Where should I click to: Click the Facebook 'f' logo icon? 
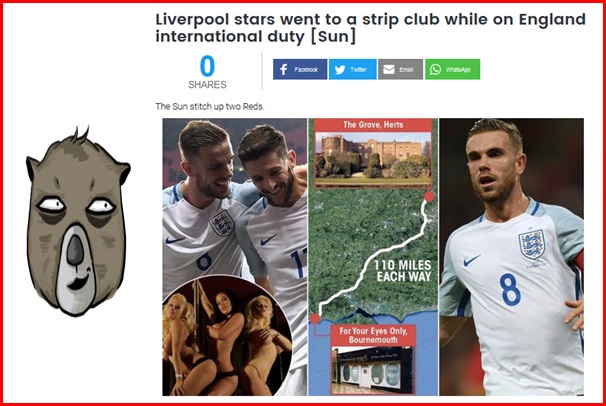283,70
